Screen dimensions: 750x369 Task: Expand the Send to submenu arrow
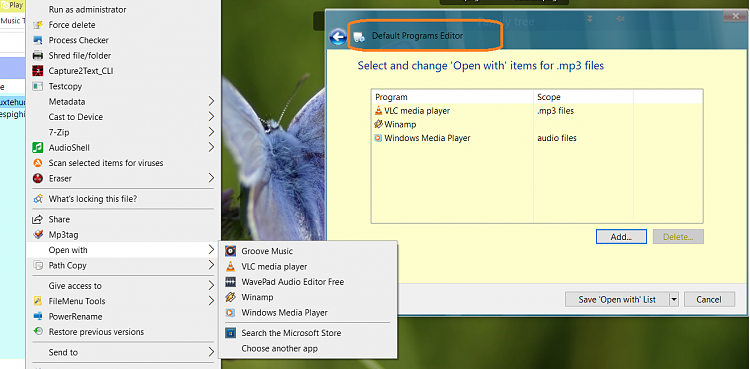click(x=211, y=352)
